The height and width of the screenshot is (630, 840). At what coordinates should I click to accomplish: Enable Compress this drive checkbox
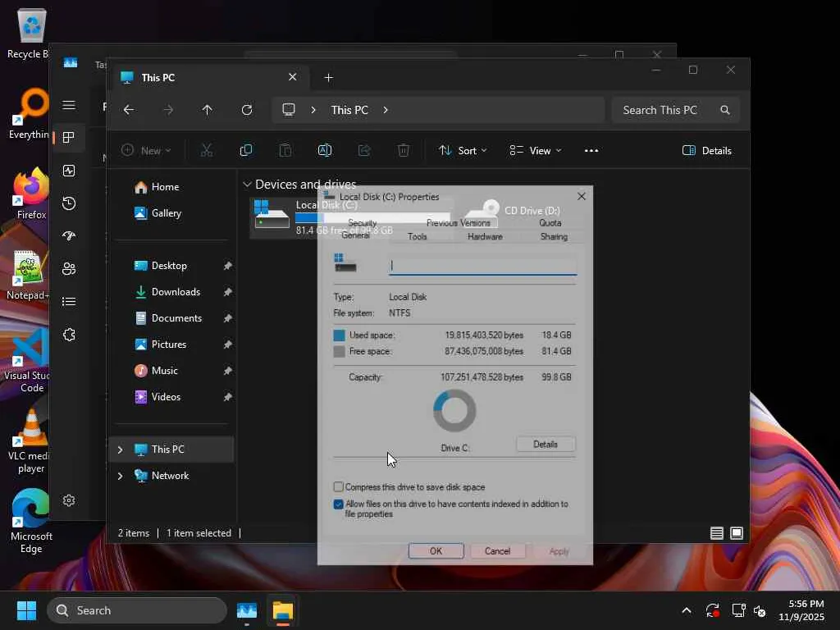click(339, 487)
